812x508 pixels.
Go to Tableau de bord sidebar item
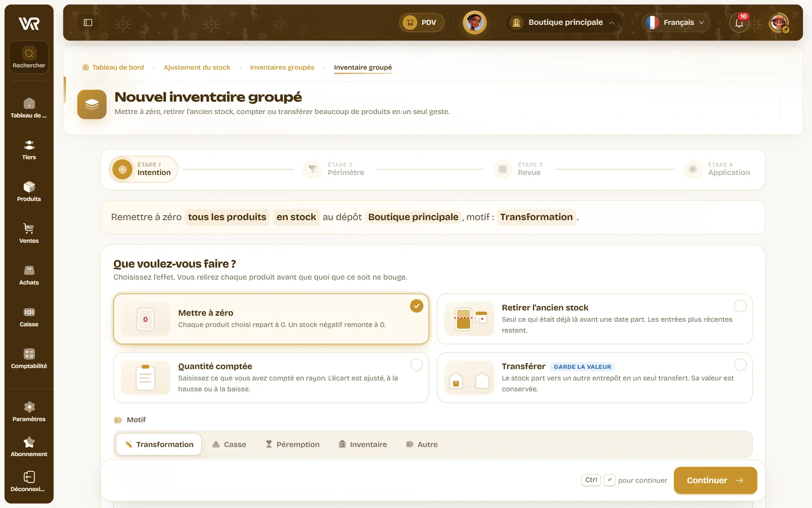pyautogui.click(x=29, y=108)
